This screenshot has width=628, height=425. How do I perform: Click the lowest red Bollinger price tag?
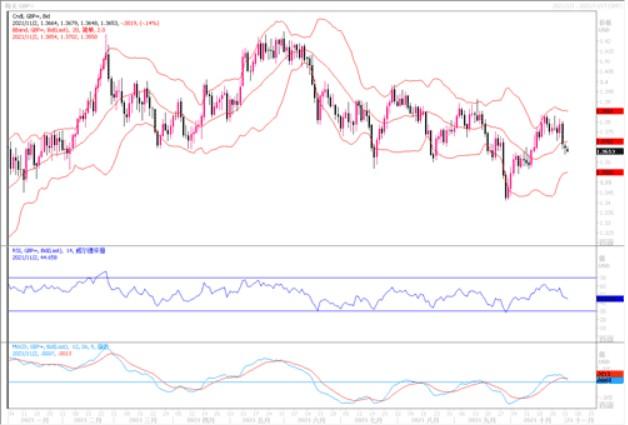tap(606, 172)
